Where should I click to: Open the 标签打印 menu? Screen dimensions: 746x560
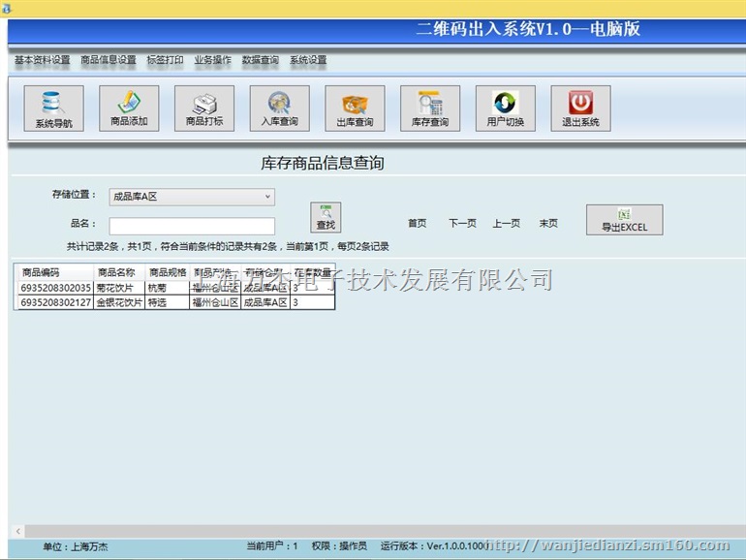(165, 60)
